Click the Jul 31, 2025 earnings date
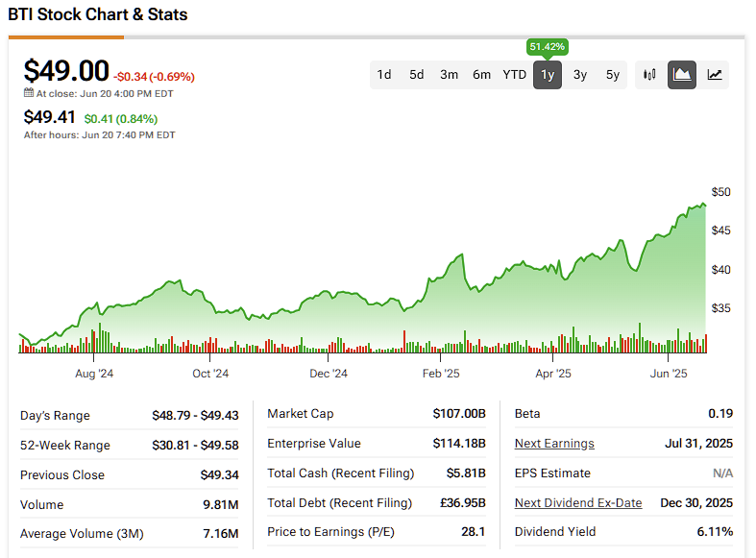756x558 pixels. (x=698, y=444)
